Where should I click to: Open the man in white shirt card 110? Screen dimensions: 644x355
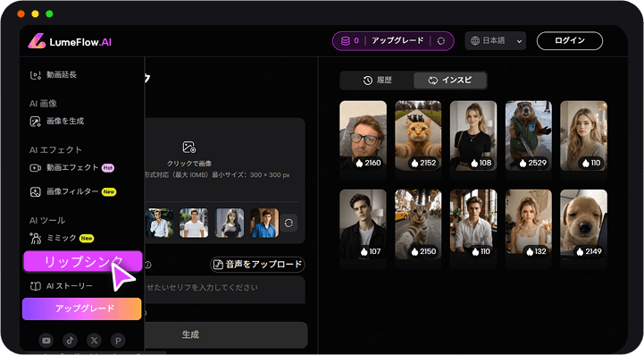(x=473, y=224)
